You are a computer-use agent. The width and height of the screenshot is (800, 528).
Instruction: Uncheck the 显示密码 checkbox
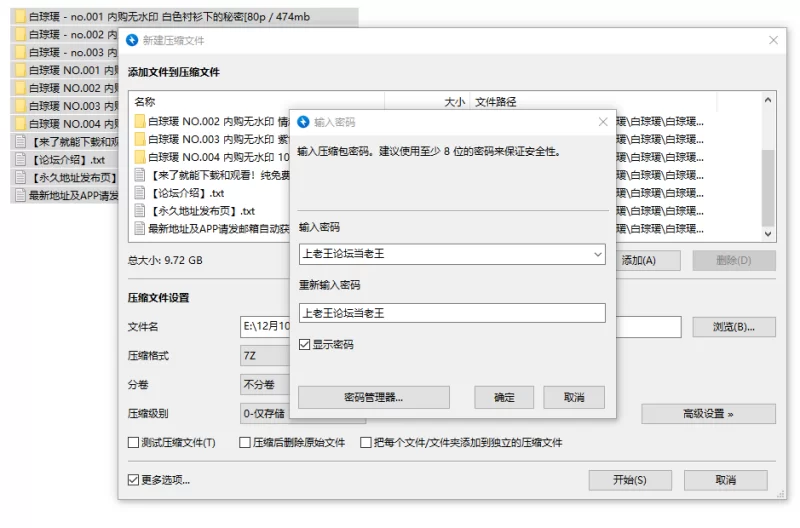pyautogui.click(x=305, y=345)
